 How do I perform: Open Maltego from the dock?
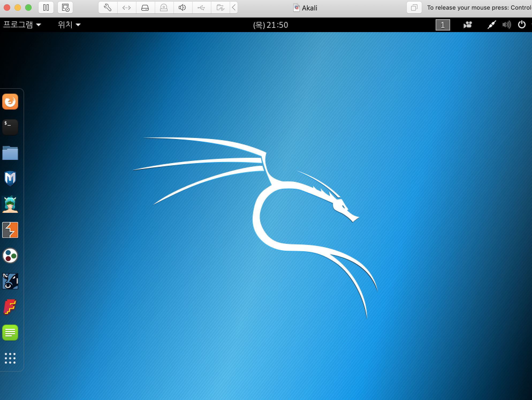coord(10,256)
